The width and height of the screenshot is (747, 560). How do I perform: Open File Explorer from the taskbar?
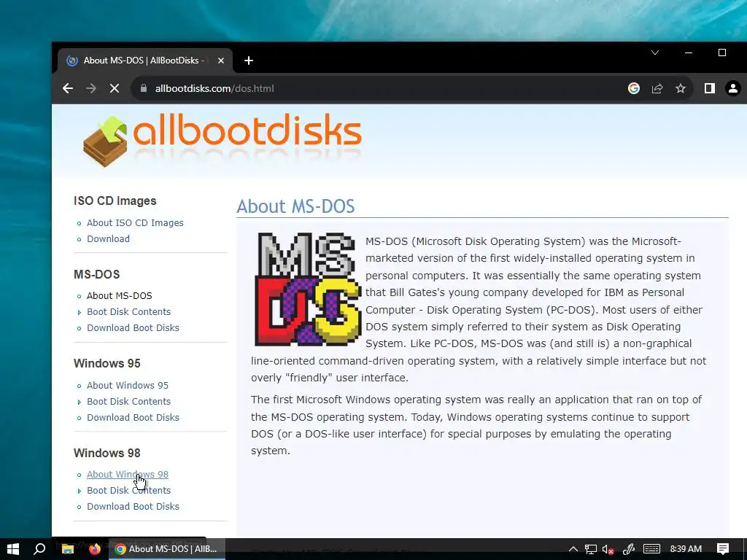click(x=68, y=549)
